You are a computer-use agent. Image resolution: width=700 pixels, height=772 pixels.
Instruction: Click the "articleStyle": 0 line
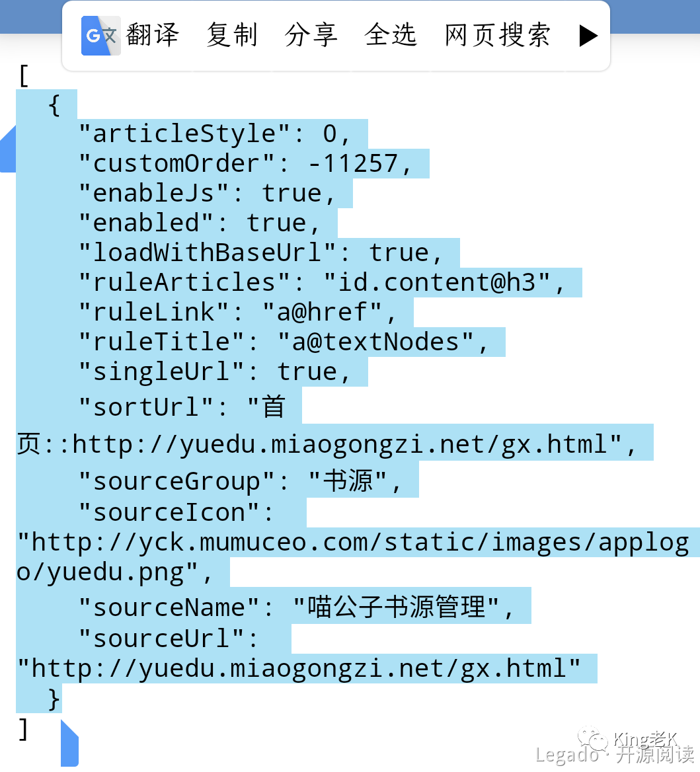214,134
